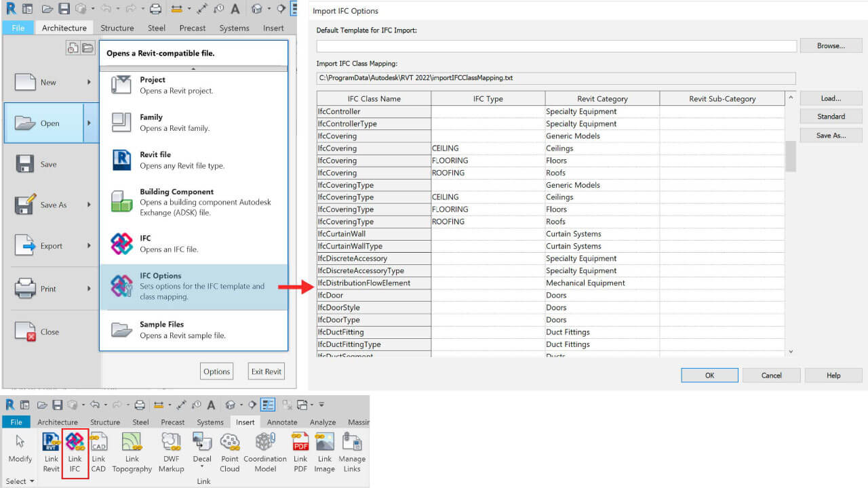868x488 pixels.
Task: Click the Load... button
Action: [831, 98]
